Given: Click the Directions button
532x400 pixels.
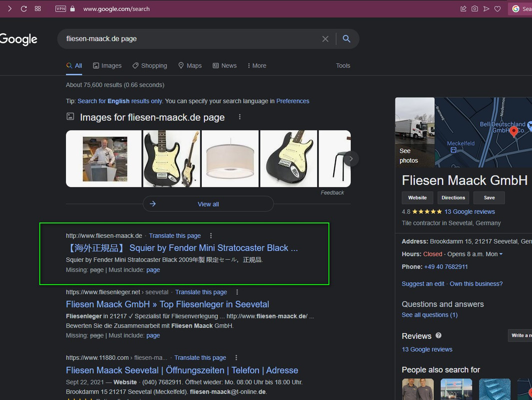Looking at the screenshot, I should coord(453,197).
